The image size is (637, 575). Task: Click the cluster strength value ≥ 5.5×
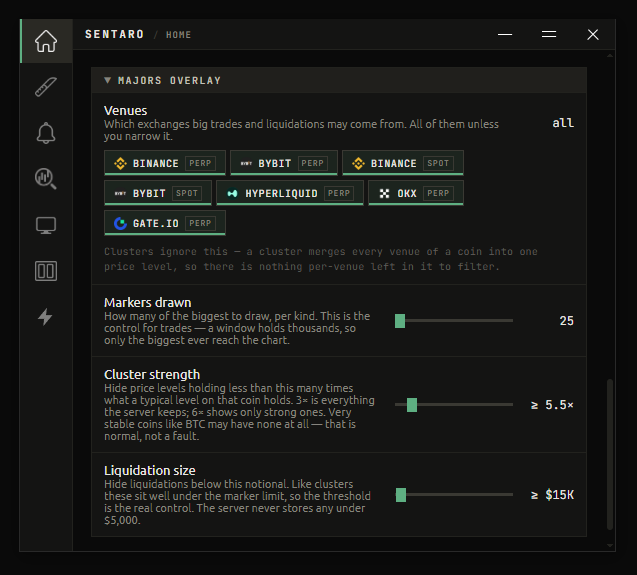tap(552, 405)
